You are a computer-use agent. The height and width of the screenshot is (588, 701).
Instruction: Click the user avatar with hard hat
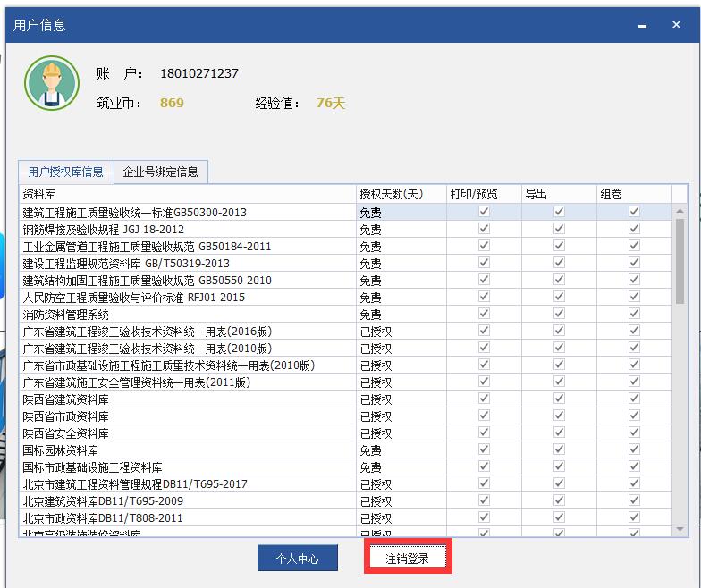52,83
